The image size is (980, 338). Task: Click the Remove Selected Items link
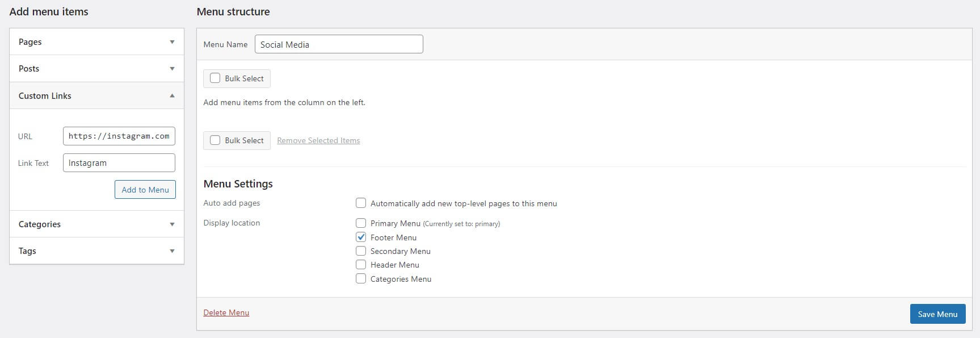pos(318,141)
